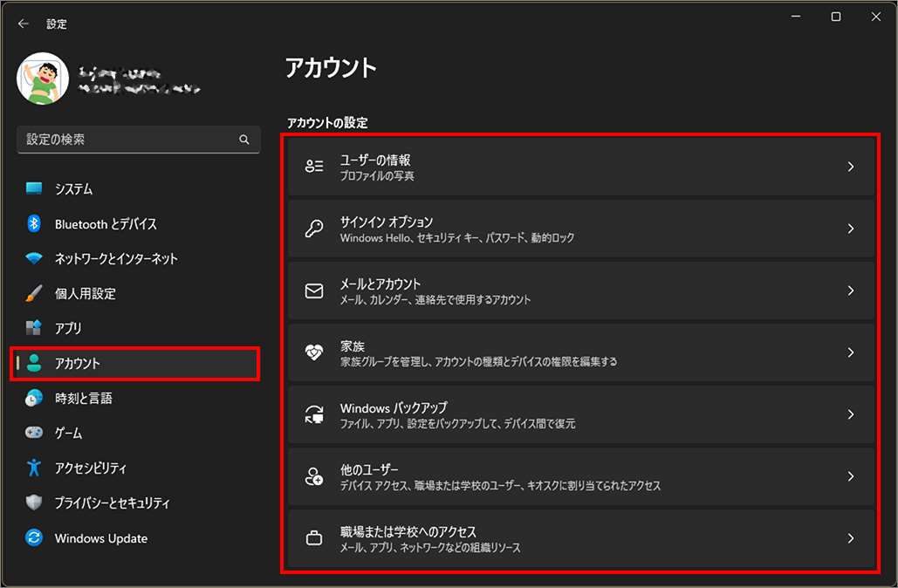
Task: Click the chevron on メールとアカウント row
Action: (x=851, y=291)
